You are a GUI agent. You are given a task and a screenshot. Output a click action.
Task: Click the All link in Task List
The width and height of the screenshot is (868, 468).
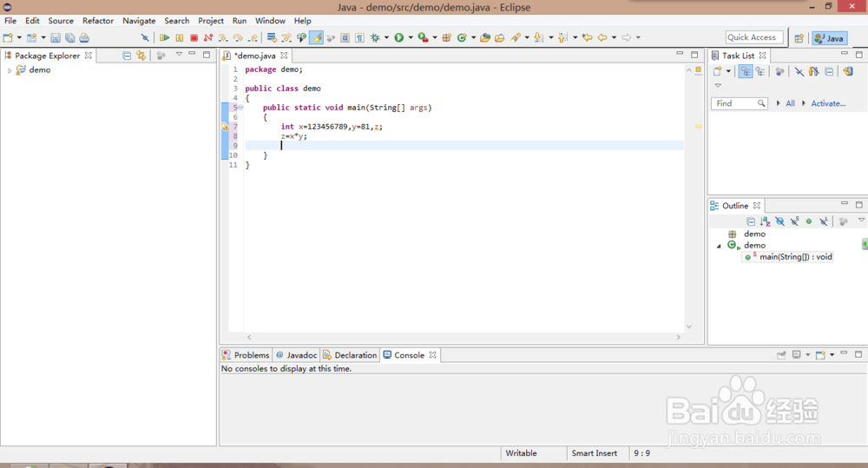[790, 103]
